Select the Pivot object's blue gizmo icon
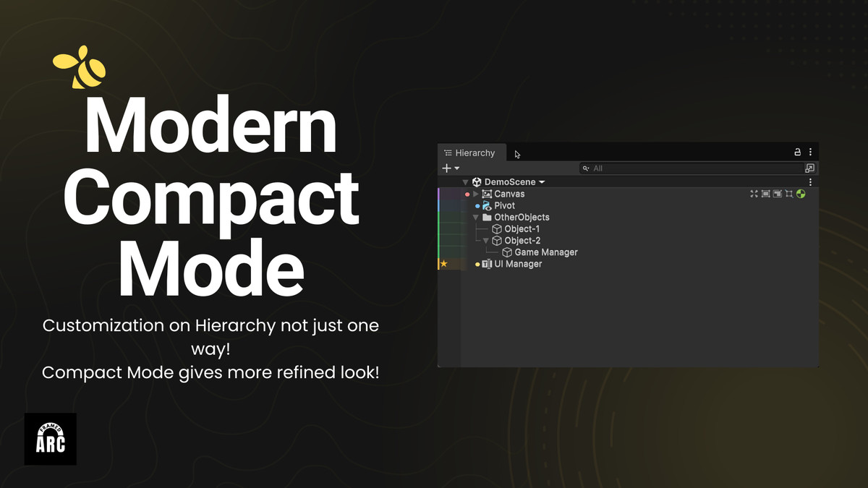 click(486, 205)
